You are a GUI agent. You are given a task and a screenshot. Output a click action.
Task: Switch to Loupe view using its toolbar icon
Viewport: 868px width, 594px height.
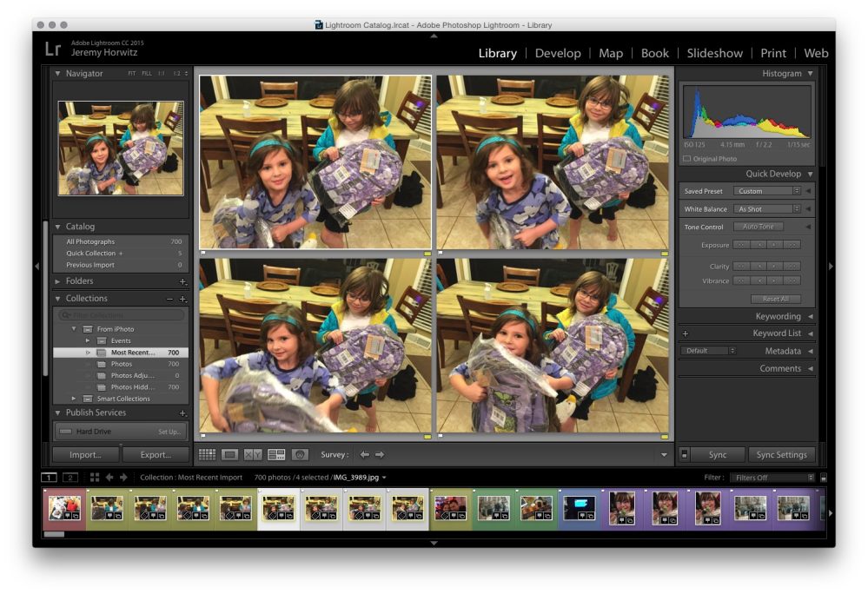pyautogui.click(x=229, y=453)
